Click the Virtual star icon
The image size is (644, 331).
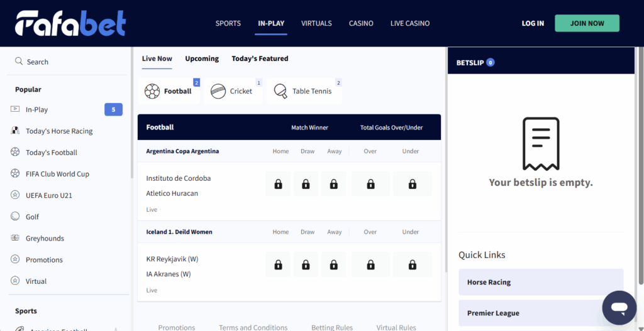(15, 281)
